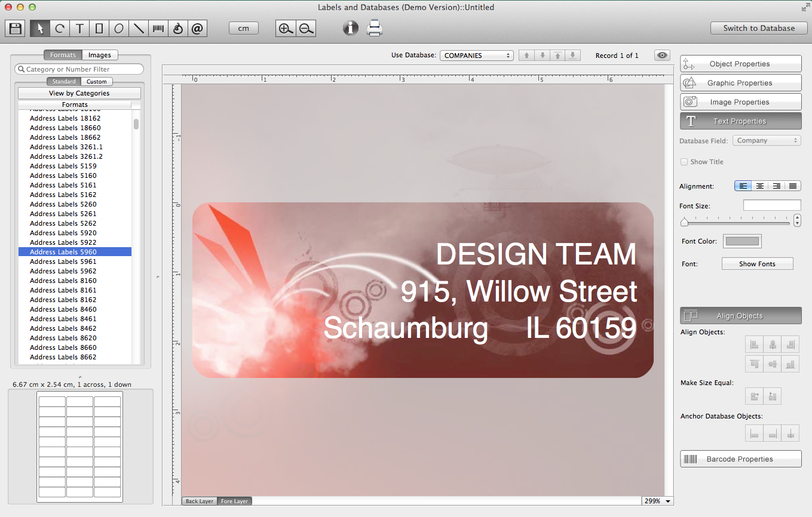Select the barcode tool
Image resolution: width=812 pixels, height=517 pixels.
coord(158,28)
